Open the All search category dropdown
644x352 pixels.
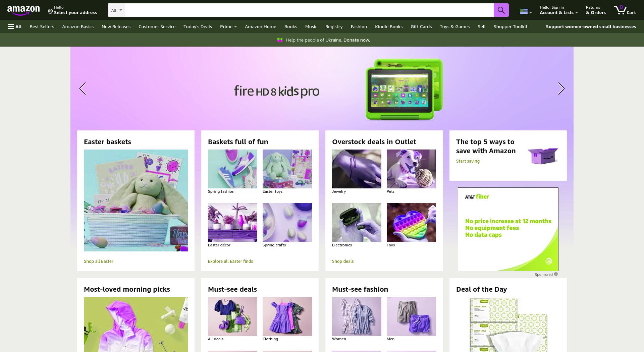point(116,10)
